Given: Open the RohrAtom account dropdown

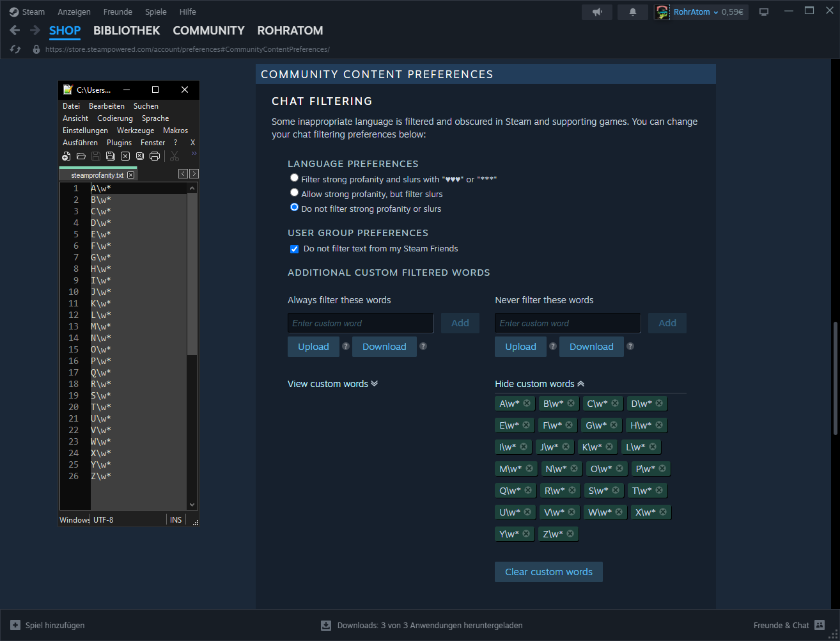Looking at the screenshot, I should [696, 12].
